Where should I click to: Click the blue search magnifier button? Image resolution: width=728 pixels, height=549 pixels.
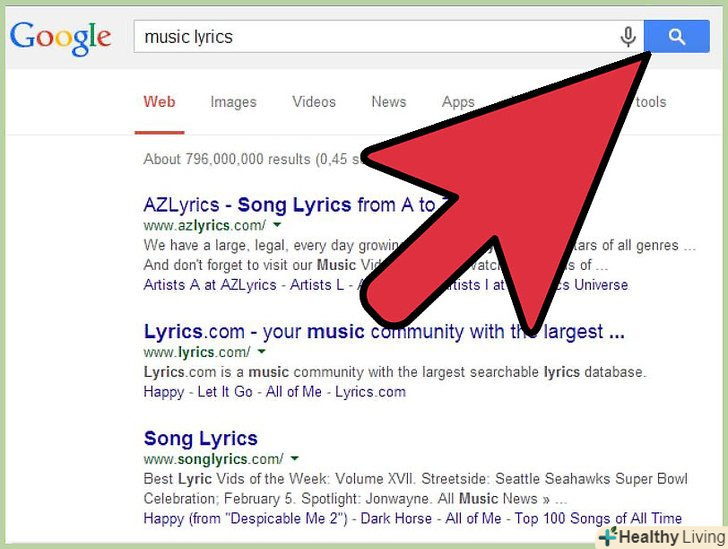pos(677,37)
